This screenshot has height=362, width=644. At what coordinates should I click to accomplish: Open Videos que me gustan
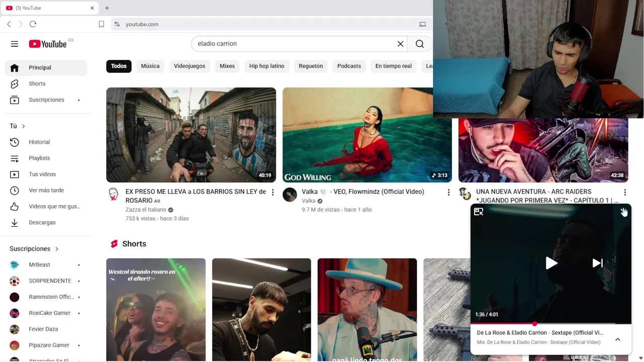coord(46,206)
